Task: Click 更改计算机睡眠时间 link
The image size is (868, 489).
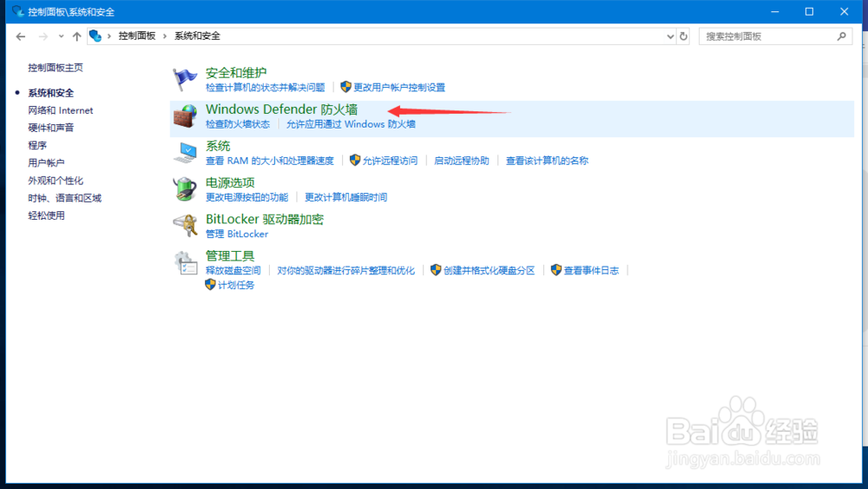Action: pyautogui.click(x=346, y=197)
